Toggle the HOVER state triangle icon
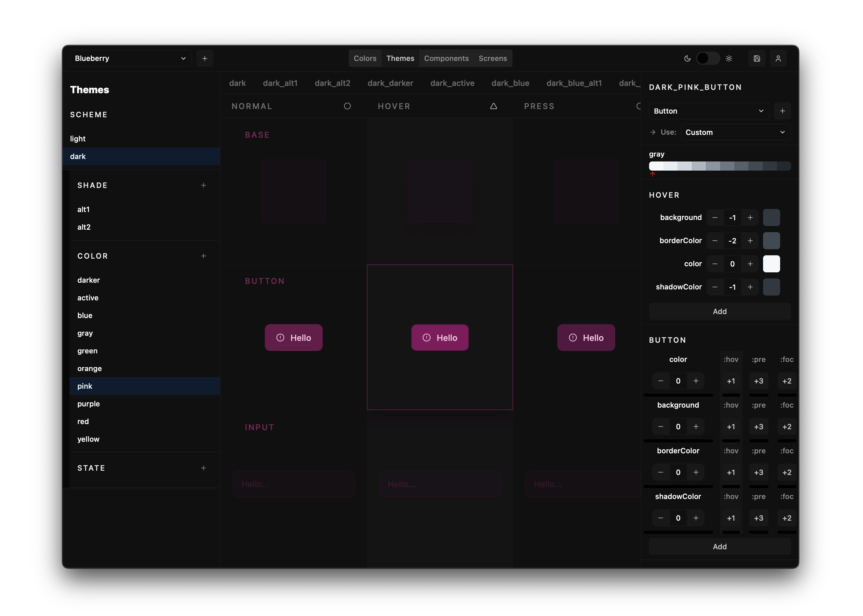Viewport: 863px width, 616px height. 493,106
